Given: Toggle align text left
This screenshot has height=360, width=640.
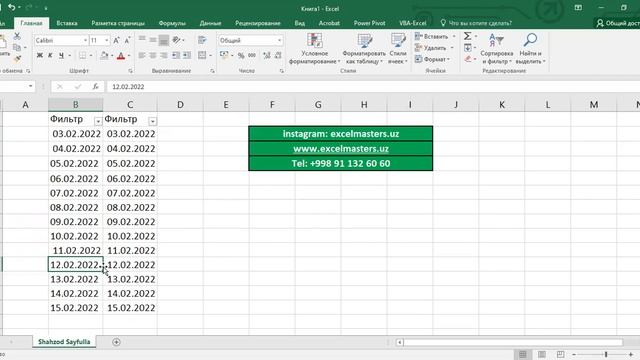Looking at the screenshot, I should point(142,56).
